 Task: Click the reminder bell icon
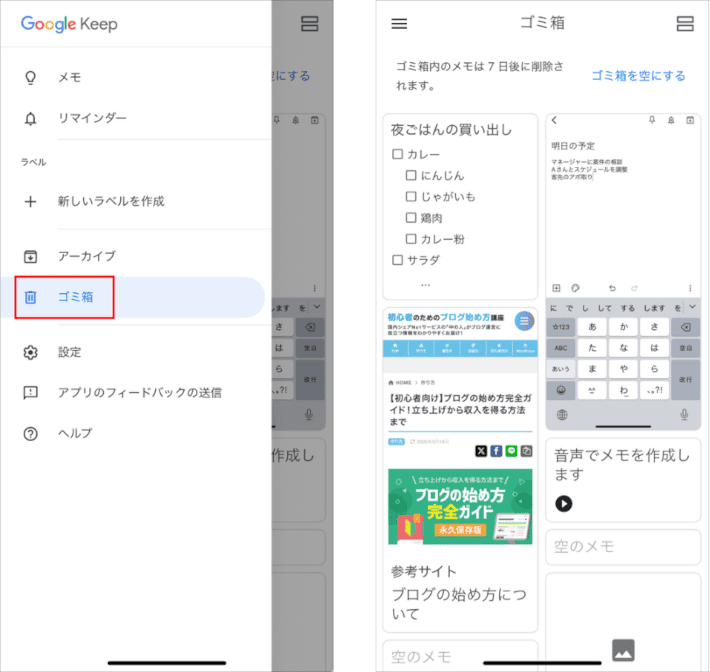coord(30,118)
